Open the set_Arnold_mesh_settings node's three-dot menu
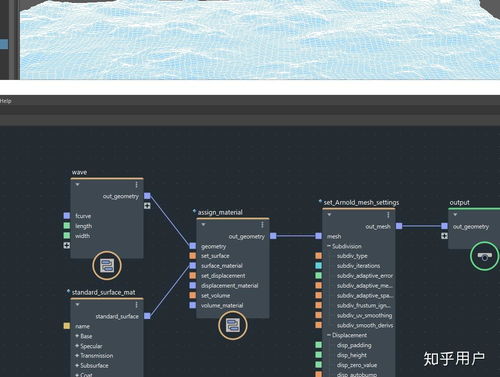This screenshot has width=500, height=377. tap(388, 215)
